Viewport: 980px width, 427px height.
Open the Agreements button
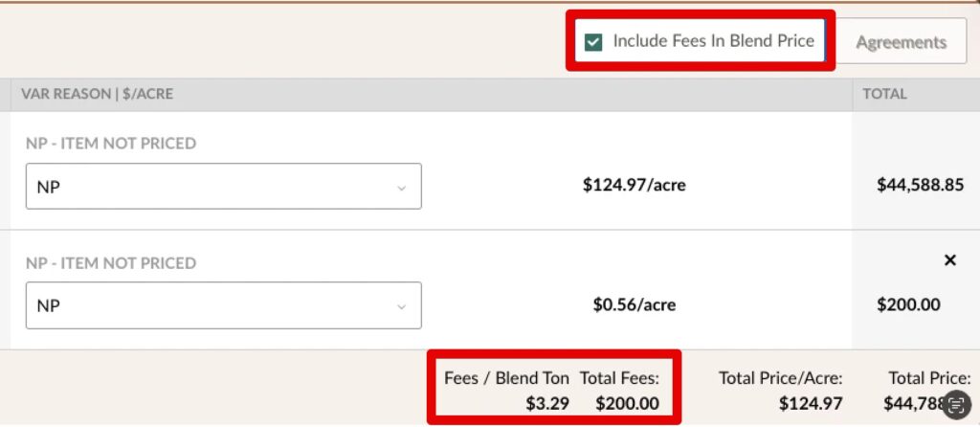pos(901,42)
